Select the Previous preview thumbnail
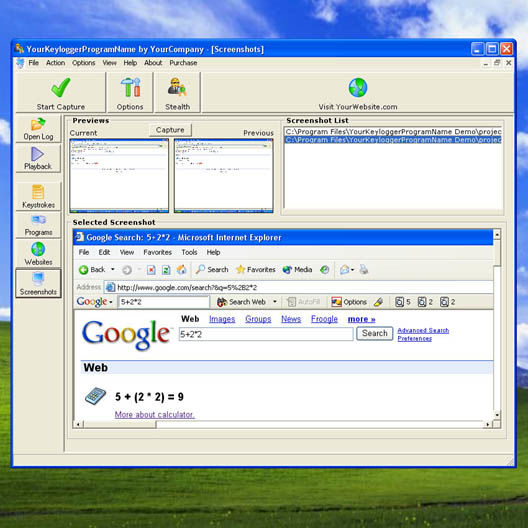This screenshot has width=528, height=528. pos(223,176)
